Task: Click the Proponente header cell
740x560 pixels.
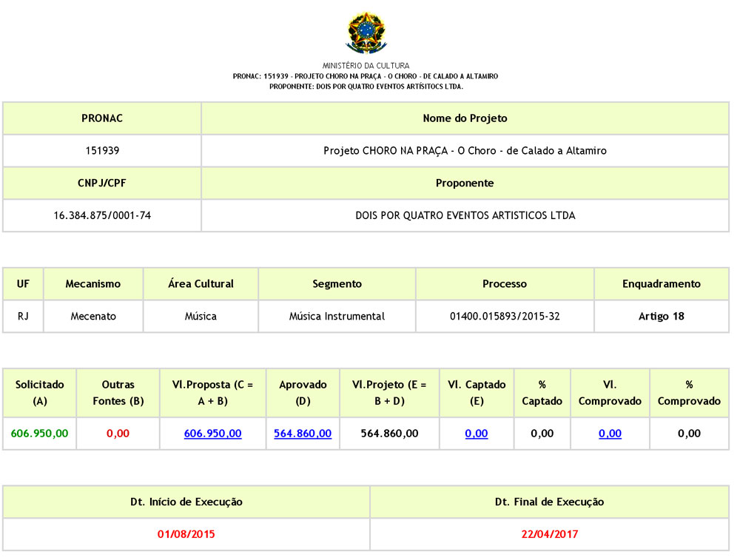Action: [x=465, y=183]
